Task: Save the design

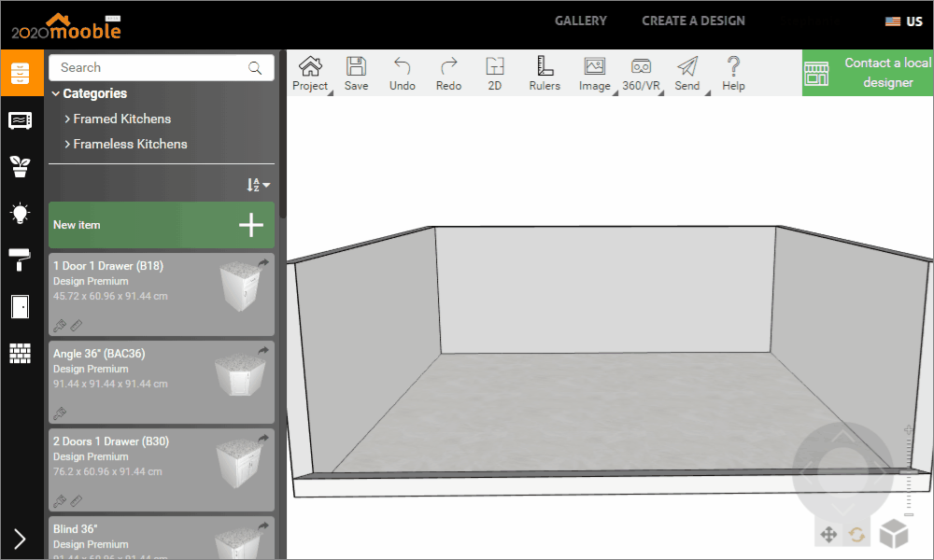Action: [356, 74]
